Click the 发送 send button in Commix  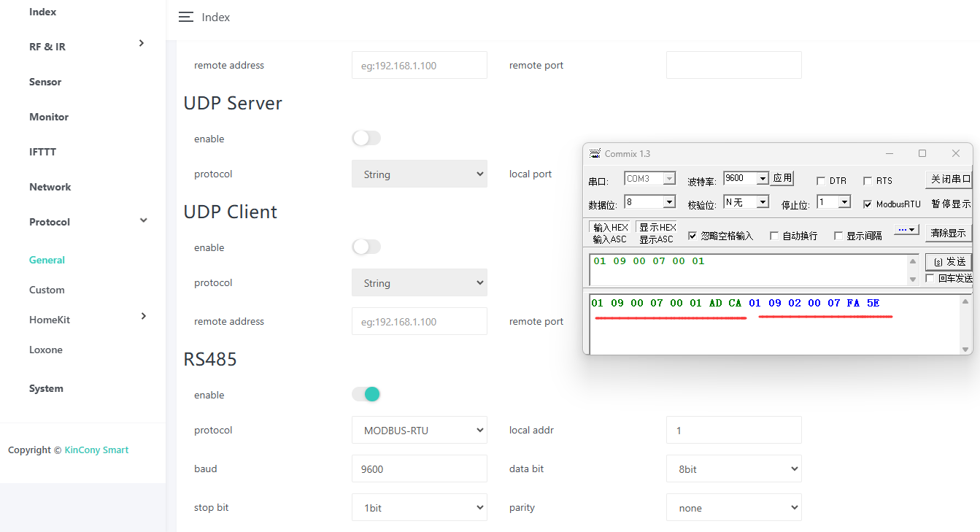949,262
